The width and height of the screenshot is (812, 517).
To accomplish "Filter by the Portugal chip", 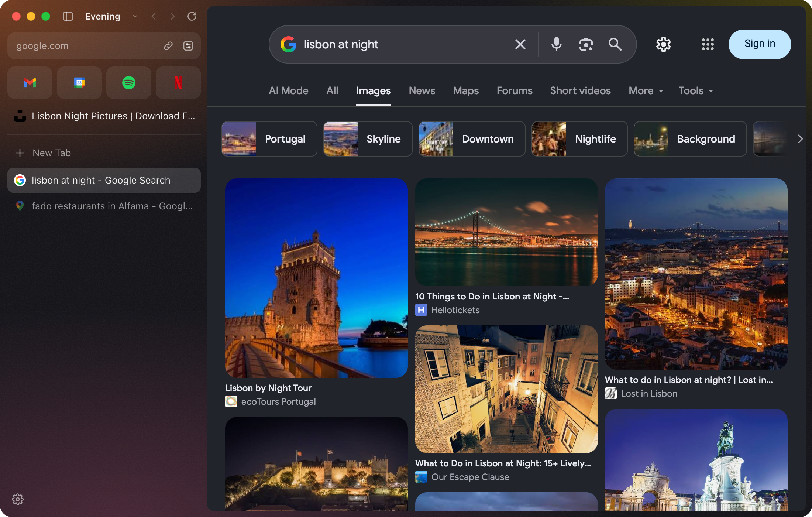I will (x=269, y=139).
